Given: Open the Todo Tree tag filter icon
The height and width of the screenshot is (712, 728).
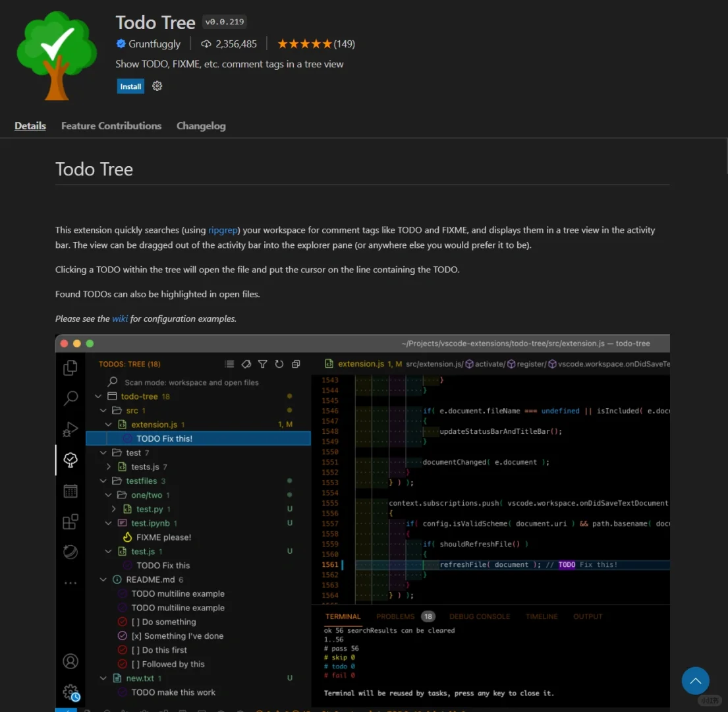Looking at the screenshot, I should pyautogui.click(x=246, y=363).
